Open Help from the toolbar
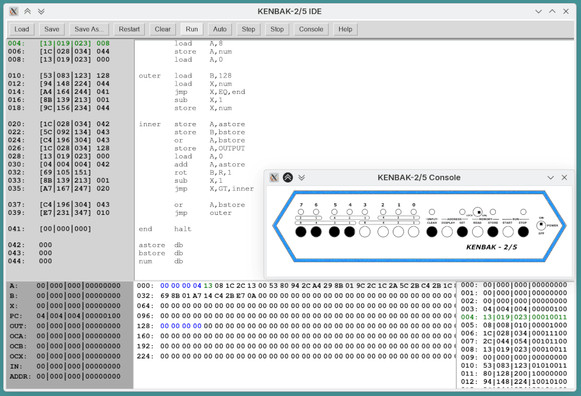 [x=345, y=29]
